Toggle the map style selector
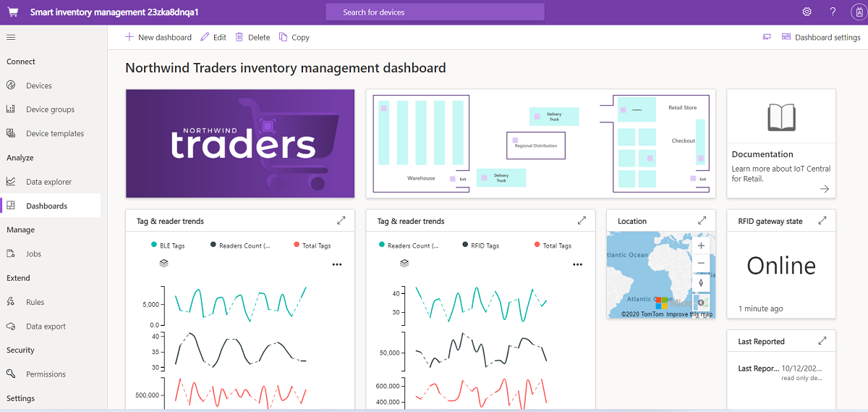 tap(701, 303)
